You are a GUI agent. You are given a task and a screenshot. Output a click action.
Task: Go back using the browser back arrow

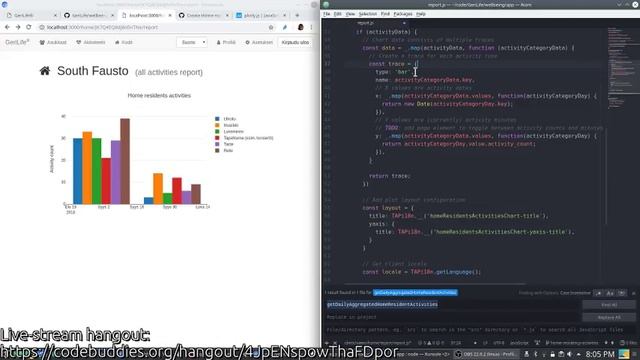pos(7,27)
